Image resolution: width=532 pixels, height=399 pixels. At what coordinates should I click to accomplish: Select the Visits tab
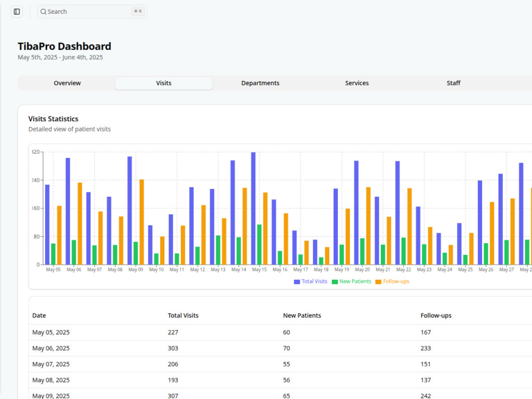163,83
